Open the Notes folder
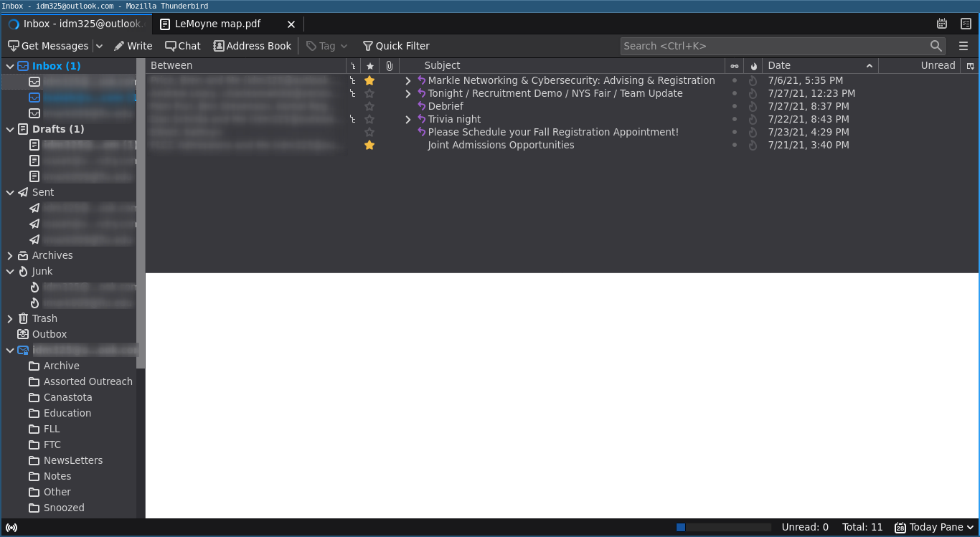980x537 pixels. pos(57,476)
